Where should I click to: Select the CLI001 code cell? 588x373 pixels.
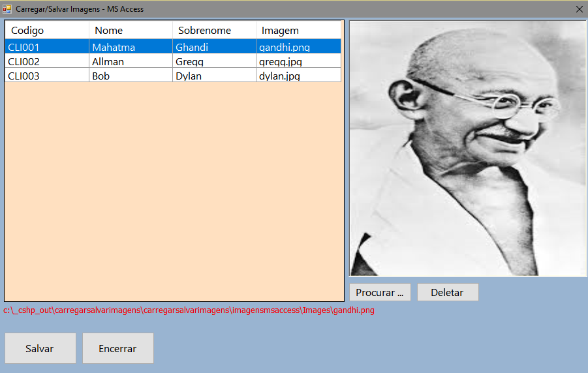(47, 46)
